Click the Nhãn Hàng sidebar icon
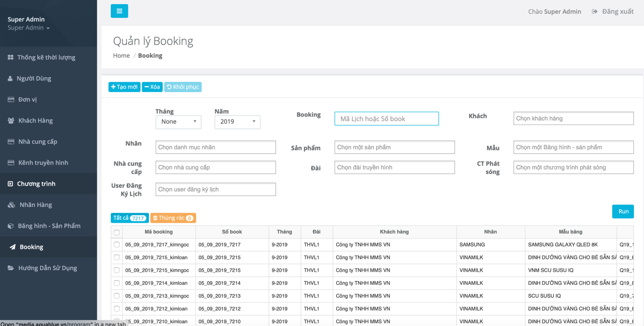 11,205
